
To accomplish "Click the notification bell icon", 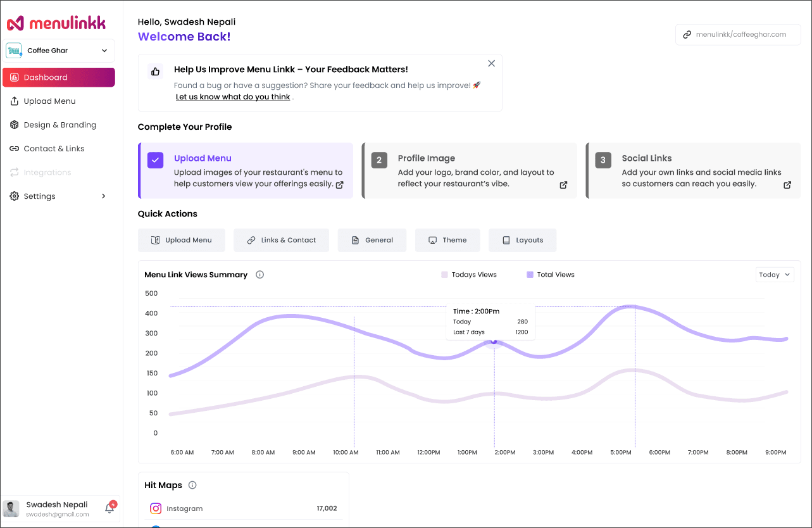I will tap(109, 508).
